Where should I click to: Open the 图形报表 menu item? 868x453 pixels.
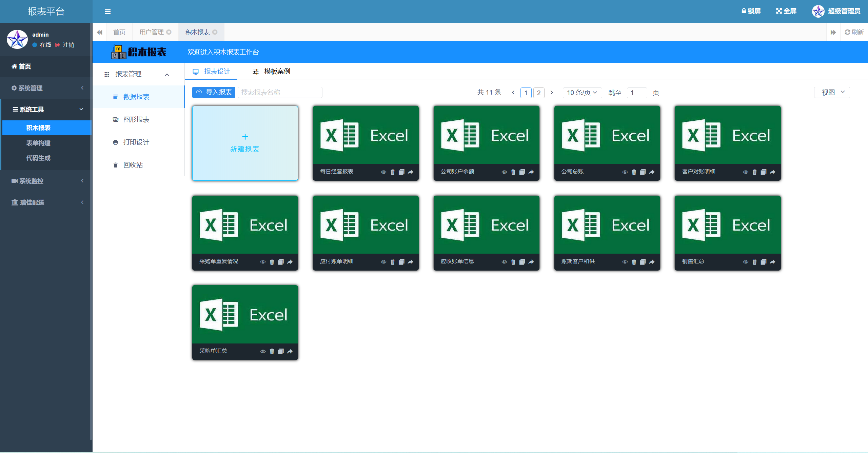coord(136,119)
